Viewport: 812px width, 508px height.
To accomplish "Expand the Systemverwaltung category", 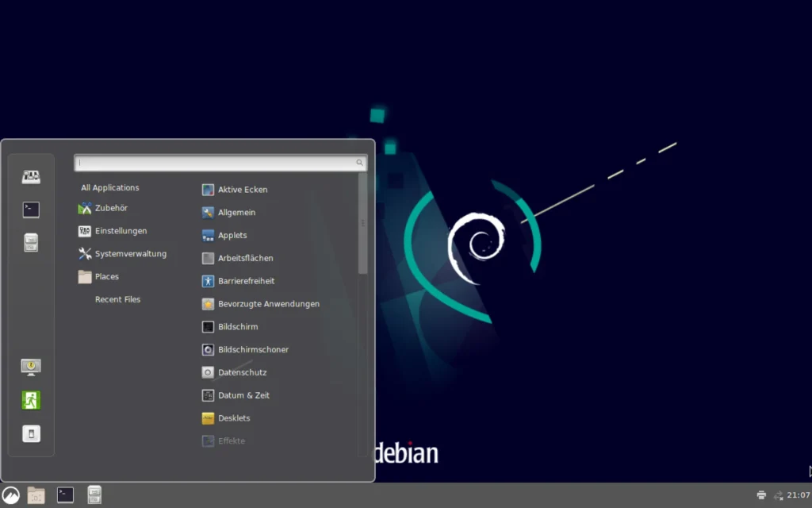I will (x=130, y=254).
